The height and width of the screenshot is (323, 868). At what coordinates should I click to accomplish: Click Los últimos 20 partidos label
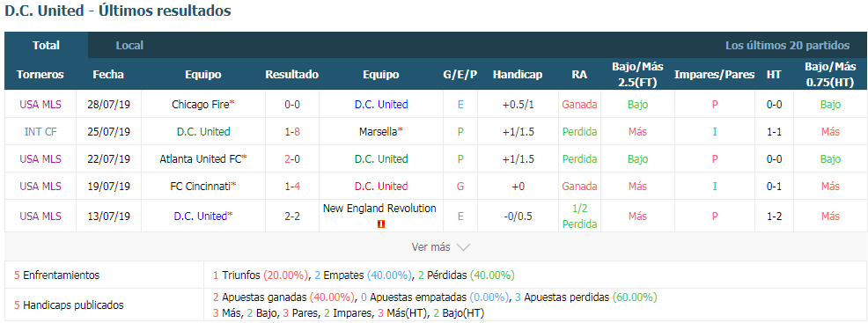pyautogui.click(x=787, y=46)
